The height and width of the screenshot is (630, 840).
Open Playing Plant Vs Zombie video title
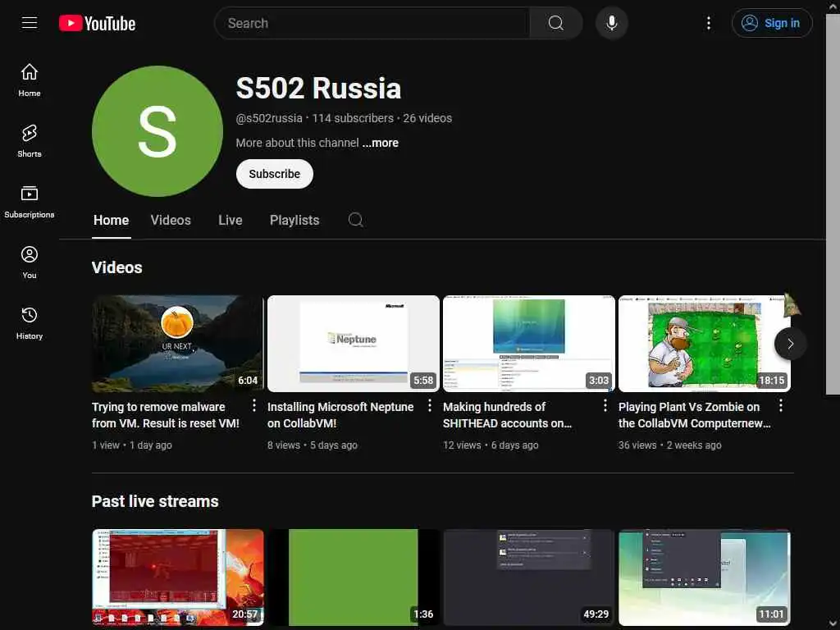(x=694, y=415)
